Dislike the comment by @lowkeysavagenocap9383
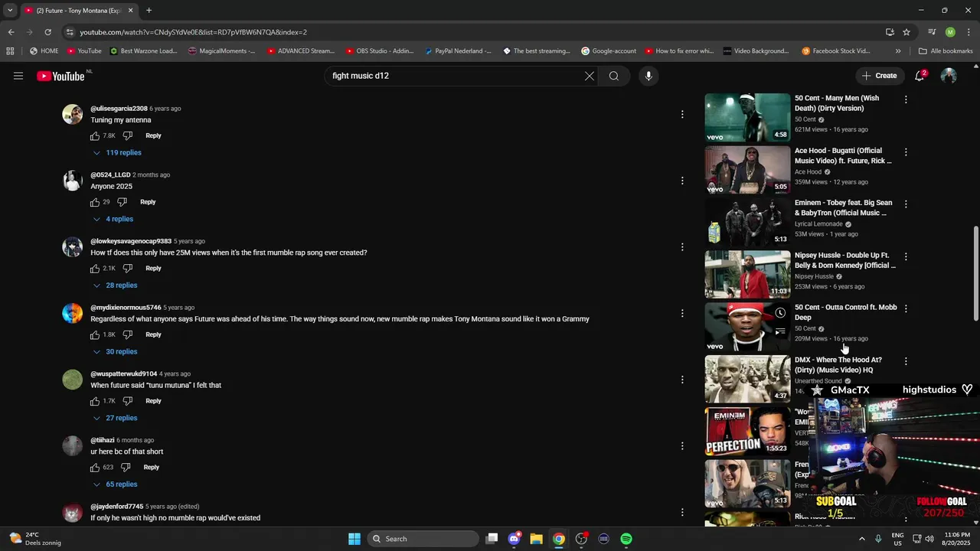 pyautogui.click(x=128, y=269)
